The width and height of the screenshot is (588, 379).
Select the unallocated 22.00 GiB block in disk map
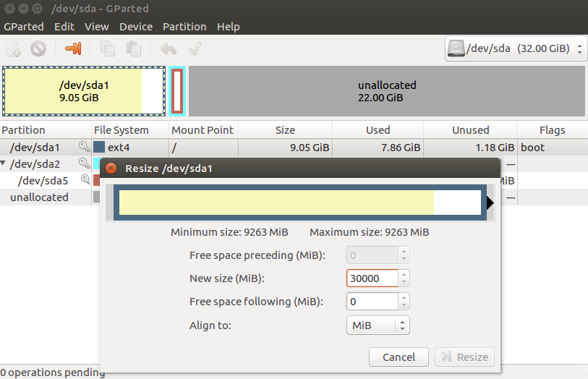[x=387, y=91]
